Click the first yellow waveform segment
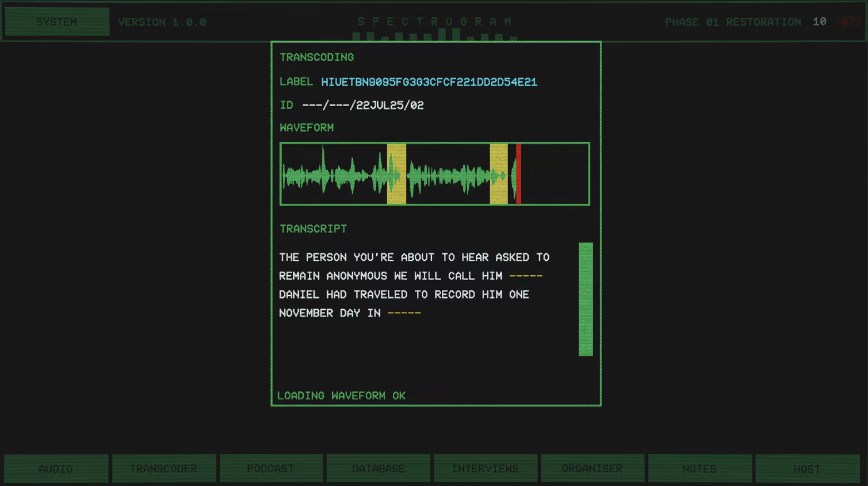Image resolution: width=868 pixels, height=486 pixels. 397,174
